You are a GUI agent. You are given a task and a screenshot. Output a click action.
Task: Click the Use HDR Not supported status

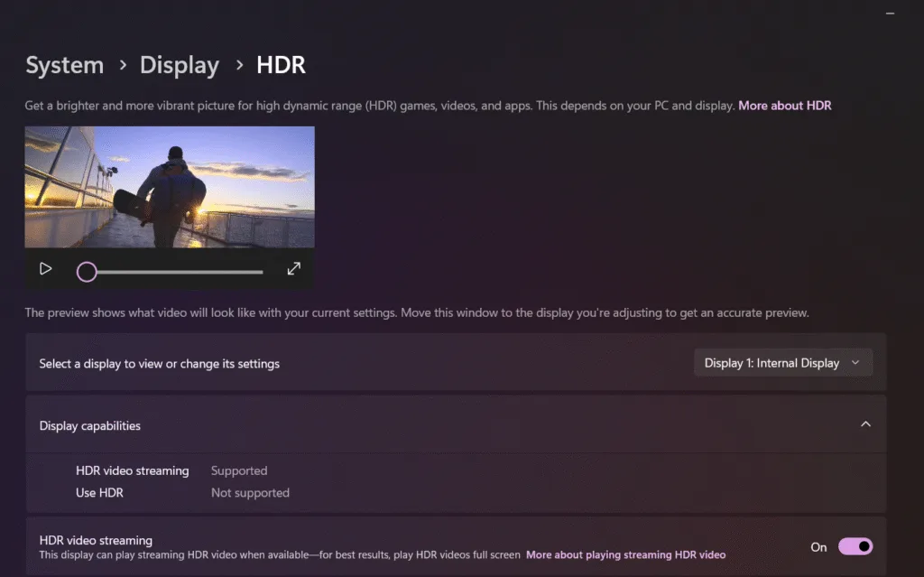point(250,493)
